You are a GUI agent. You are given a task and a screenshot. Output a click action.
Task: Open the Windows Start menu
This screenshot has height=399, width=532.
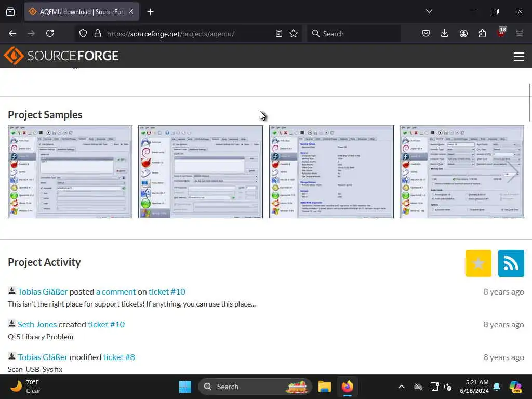coord(185,387)
